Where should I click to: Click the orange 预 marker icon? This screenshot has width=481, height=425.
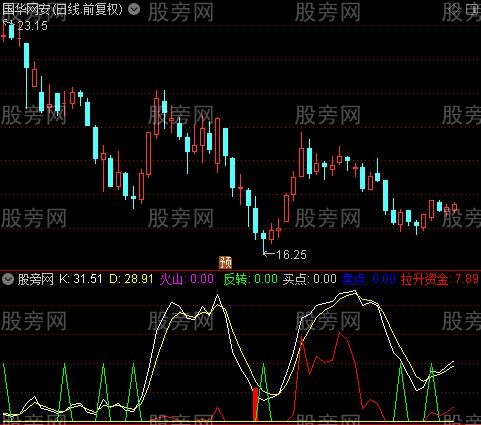point(225,263)
